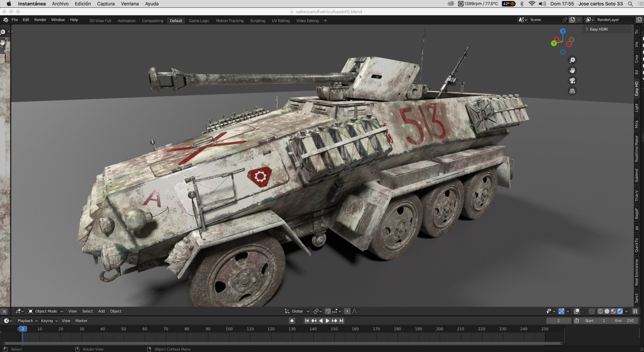Play animation forward
This screenshot has width=644, height=352.
point(327,321)
